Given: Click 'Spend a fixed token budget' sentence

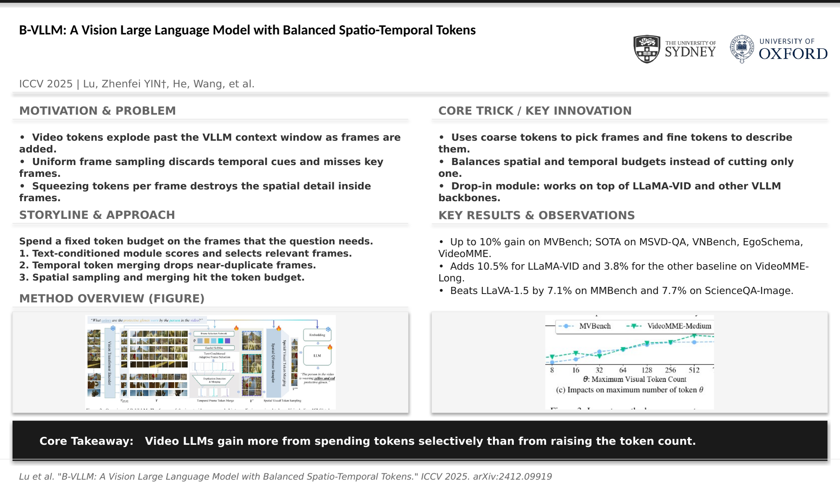Looking at the screenshot, I should (196, 241).
